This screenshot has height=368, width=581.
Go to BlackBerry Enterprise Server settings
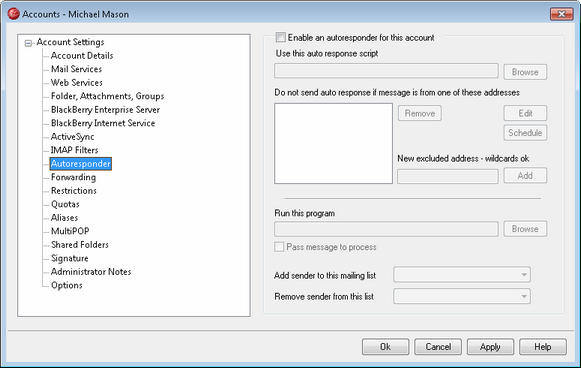[105, 110]
